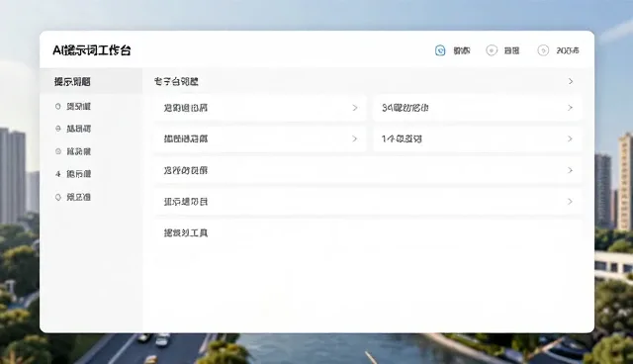The width and height of the screenshot is (633, 364).
Task: Expand the main section header chevron
Action: coord(571,81)
